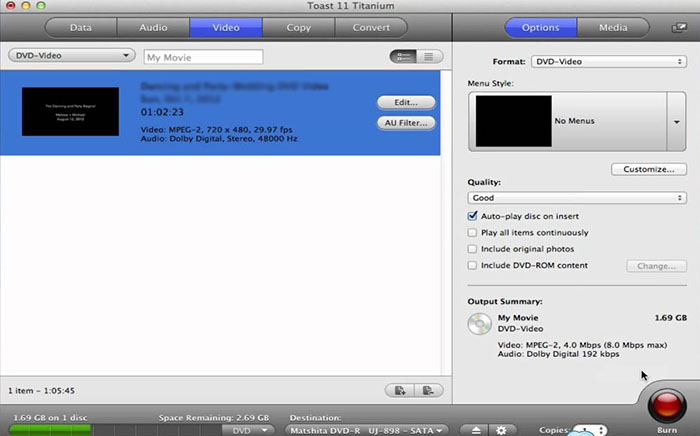Click the red Burn button
This screenshot has width=700, height=436.
click(664, 406)
